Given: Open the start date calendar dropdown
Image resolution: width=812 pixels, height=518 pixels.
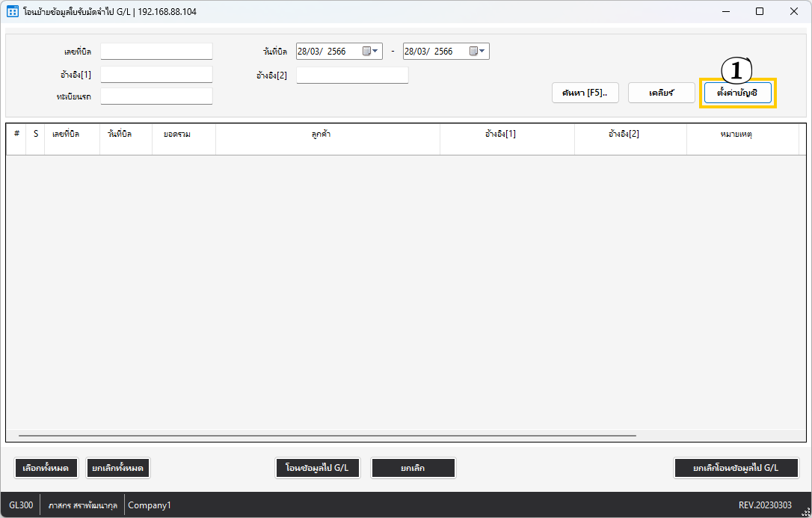Looking at the screenshot, I should click(x=371, y=52).
